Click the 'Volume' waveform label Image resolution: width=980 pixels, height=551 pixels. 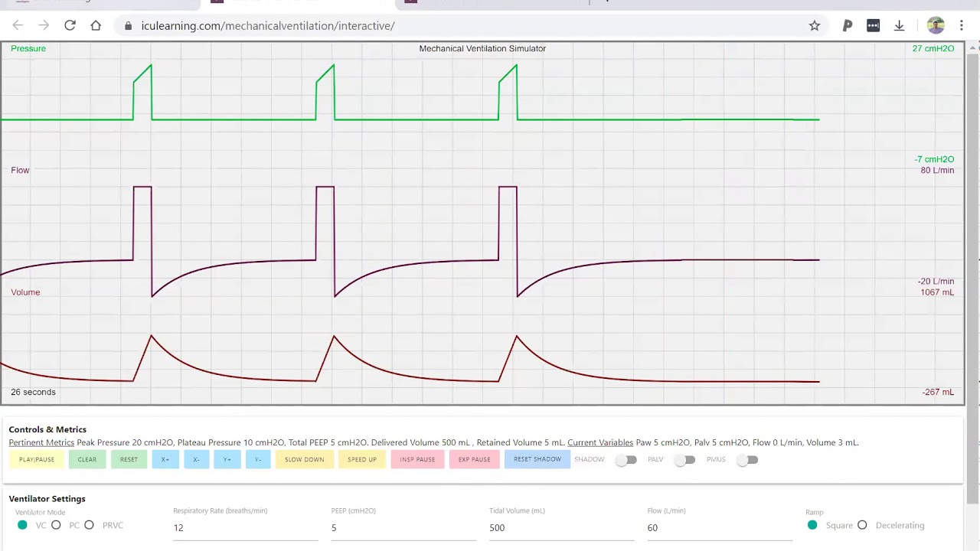coord(25,292)
